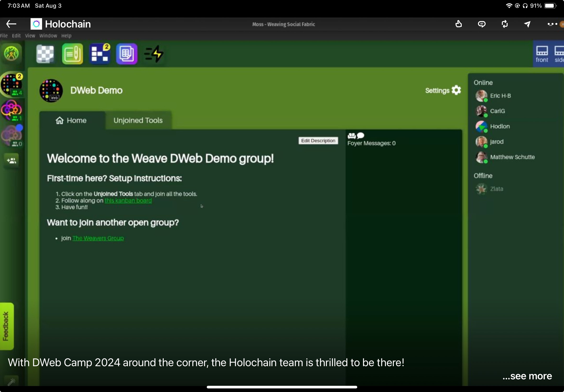
Task: Switch to the Home tab
Action: (72, 120)
